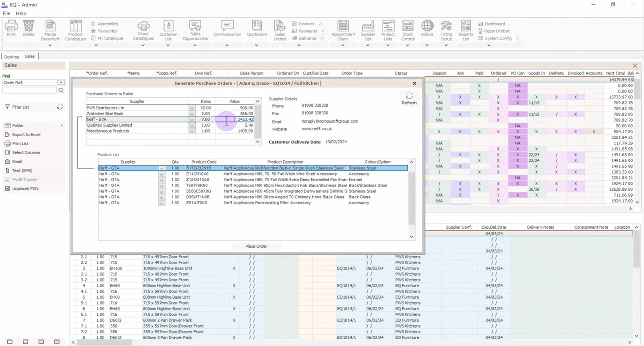Open Invoices
644x346 pixels.
pos(303,24)
